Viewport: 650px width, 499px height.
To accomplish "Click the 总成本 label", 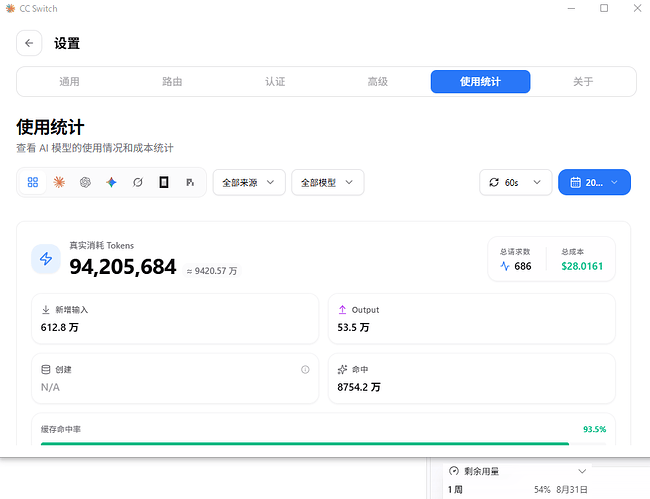I will coord(572,252).
